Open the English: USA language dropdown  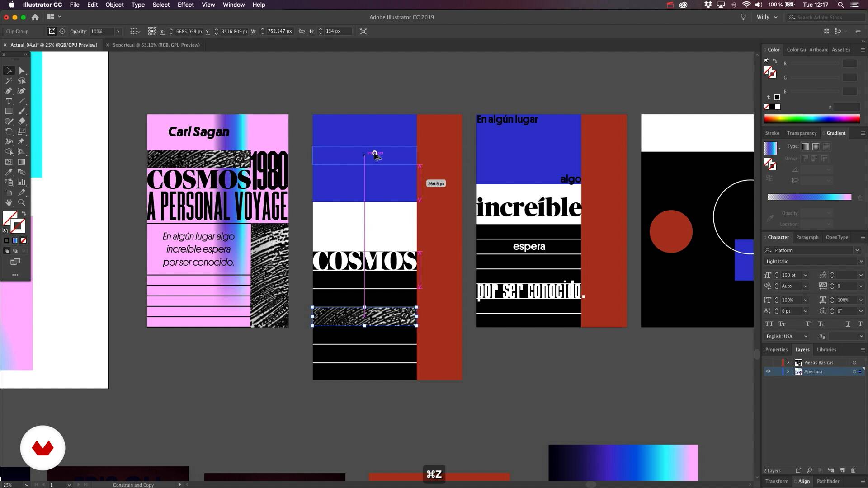coord(806,336)
